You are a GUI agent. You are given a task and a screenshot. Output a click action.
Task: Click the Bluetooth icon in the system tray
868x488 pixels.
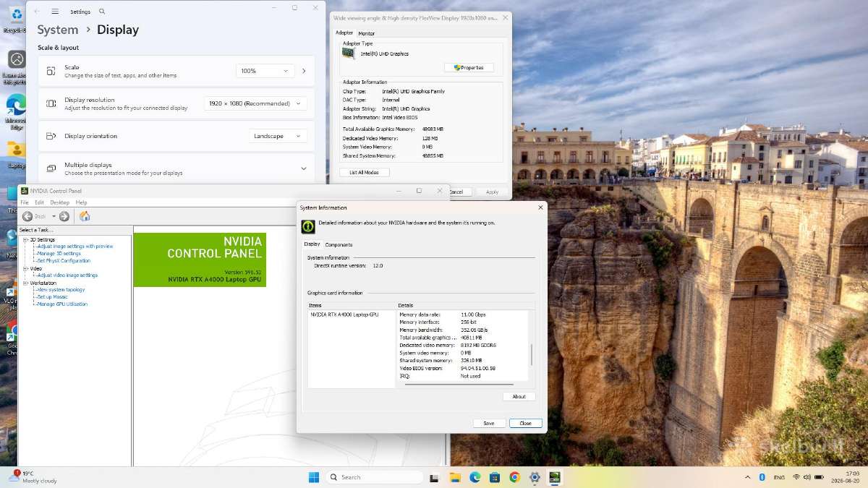762,477
